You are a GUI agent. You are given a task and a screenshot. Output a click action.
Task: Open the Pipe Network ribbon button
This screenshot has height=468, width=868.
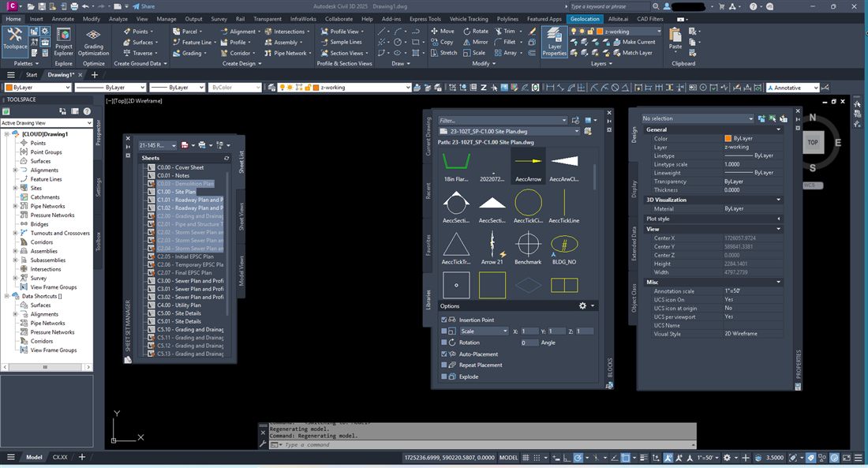pyautogui.click(x=287, y=53)
